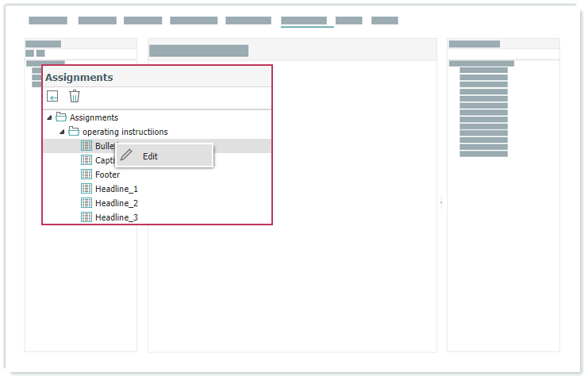Click the center panel header bar
Image resolution: width=588 pixels, height=380 pixels.
198,51
